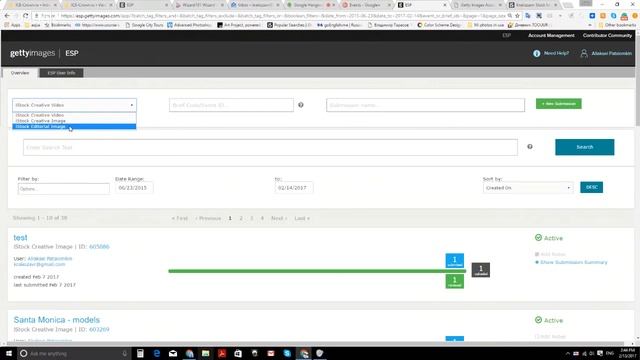Click help icon next to search text field
Viewport: 640px width, 360px height.
pyautogui.click(x=530, y=147)
